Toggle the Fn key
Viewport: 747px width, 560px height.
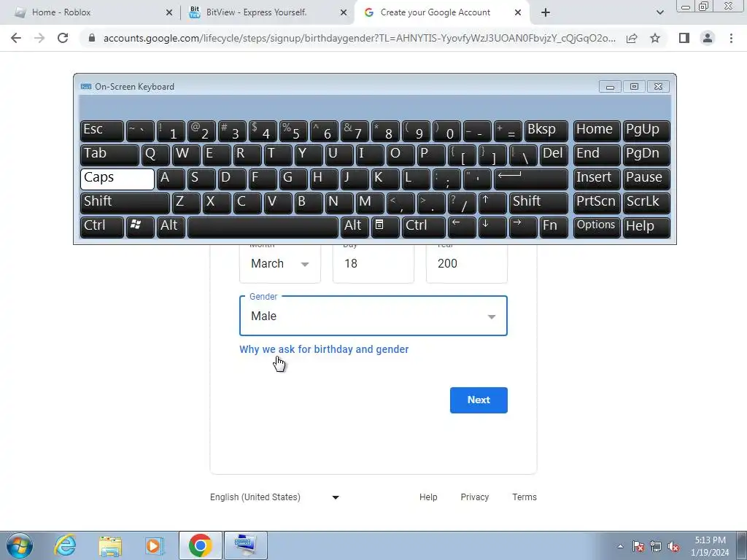point(554,227)
